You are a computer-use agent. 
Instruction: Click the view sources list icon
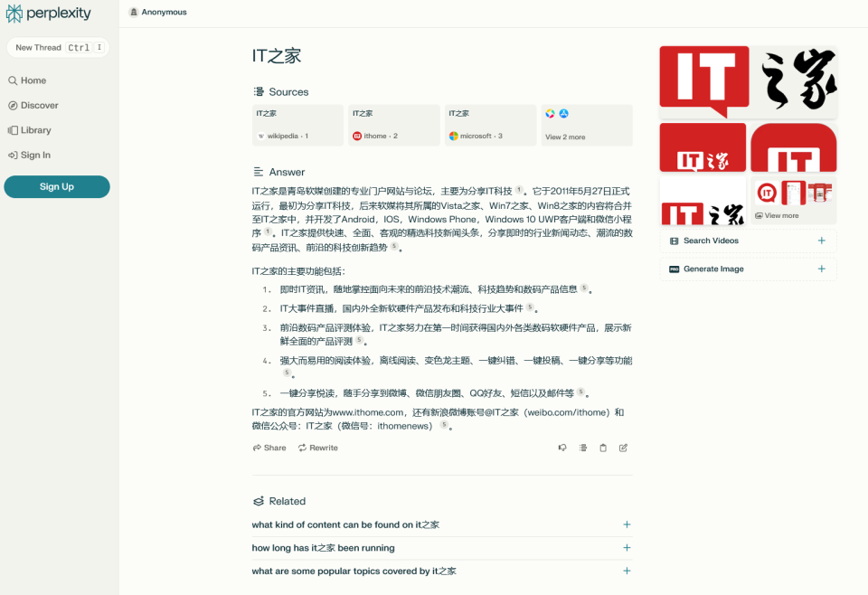[583, 448]
